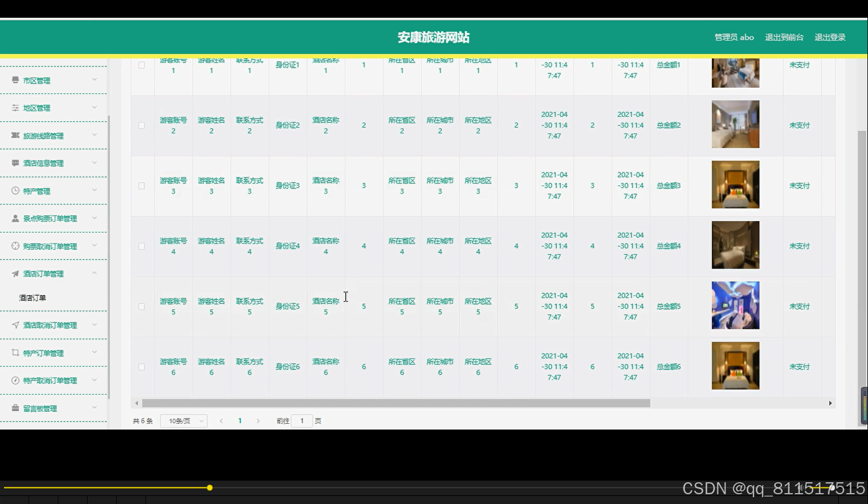Select checkbox for row 游客账号 2
Image resolution: width=868 pixels, height=504 pixels.
(x=141, y=125)
